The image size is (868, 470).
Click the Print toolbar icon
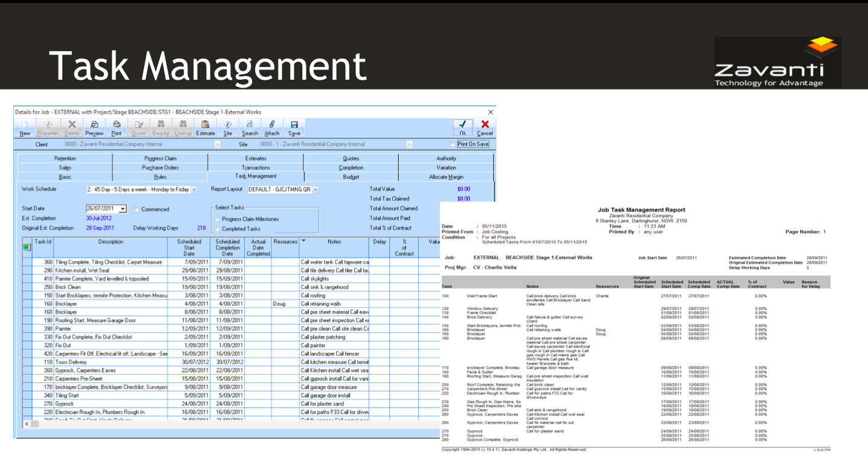tap(117, 127)
